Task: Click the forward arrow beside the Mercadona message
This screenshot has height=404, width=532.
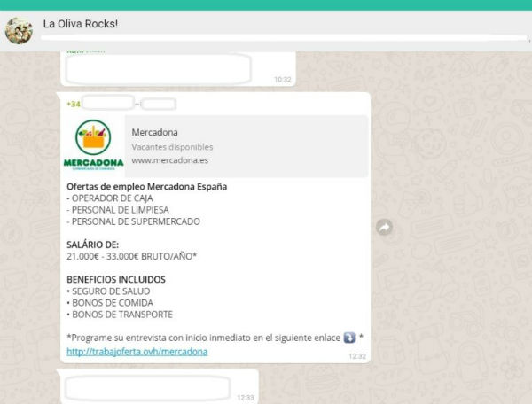Action: (x=385, y=228)
